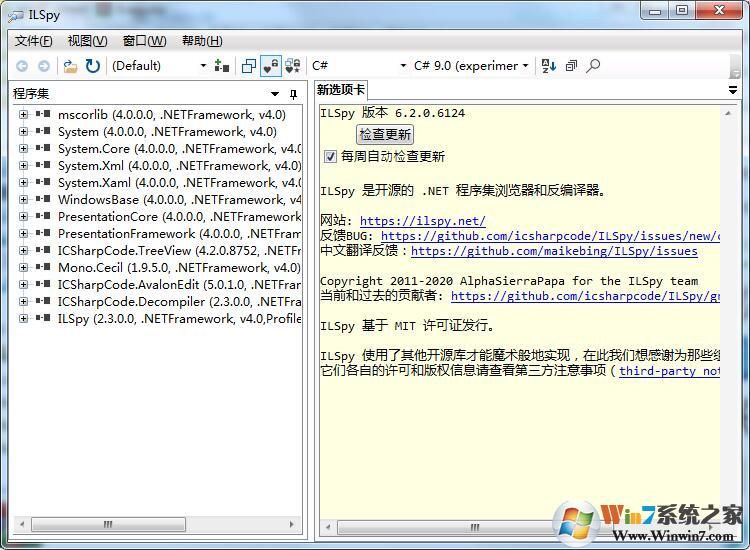
Task: Open the maikebing/ILSpy issues link
Action: [x=554, y=251]
